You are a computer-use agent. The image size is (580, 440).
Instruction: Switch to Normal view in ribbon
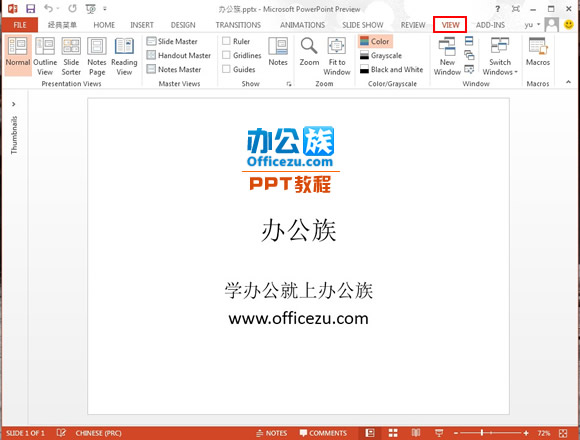coord(18,55)
